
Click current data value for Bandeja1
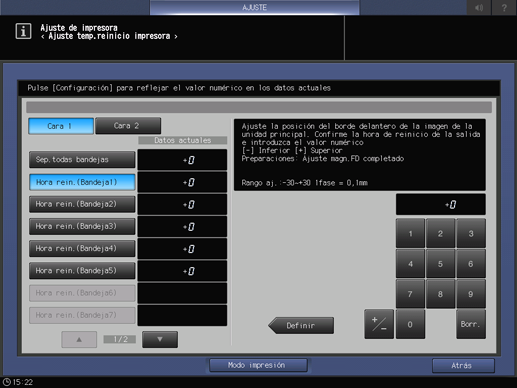(x=182, y=182)
